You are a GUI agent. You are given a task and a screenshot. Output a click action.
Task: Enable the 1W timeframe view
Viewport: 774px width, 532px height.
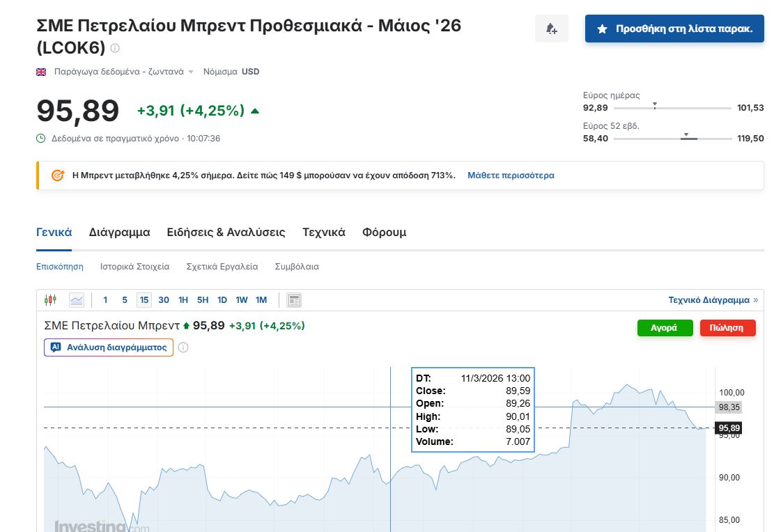[241, 299]
